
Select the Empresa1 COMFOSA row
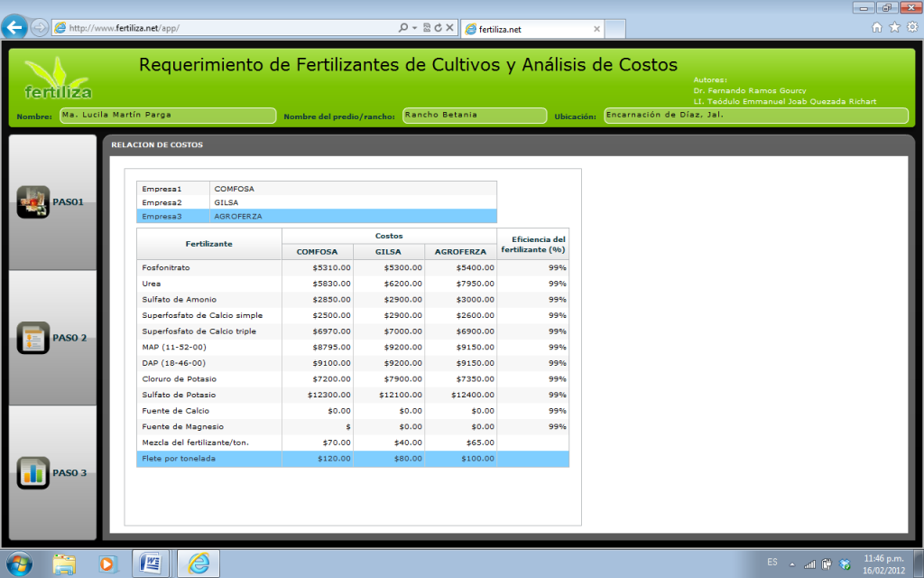[317, 189]
